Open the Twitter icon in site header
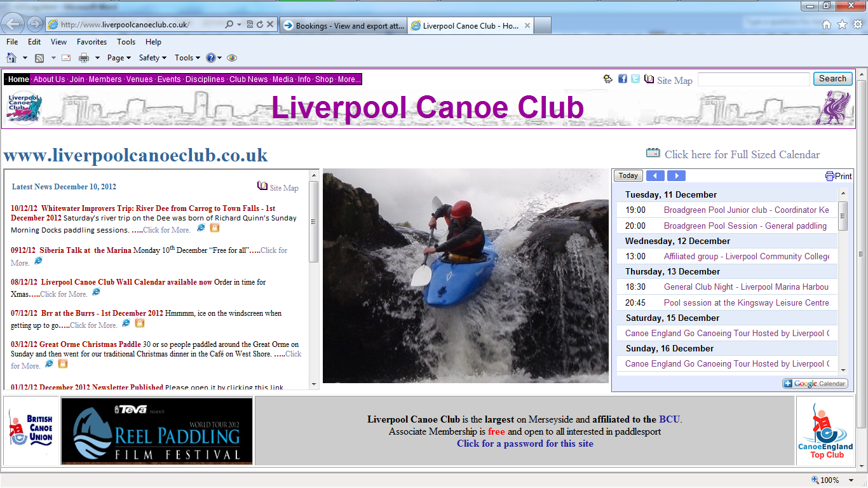The width and height of the screenshot is (868, 488). point(635,79)
